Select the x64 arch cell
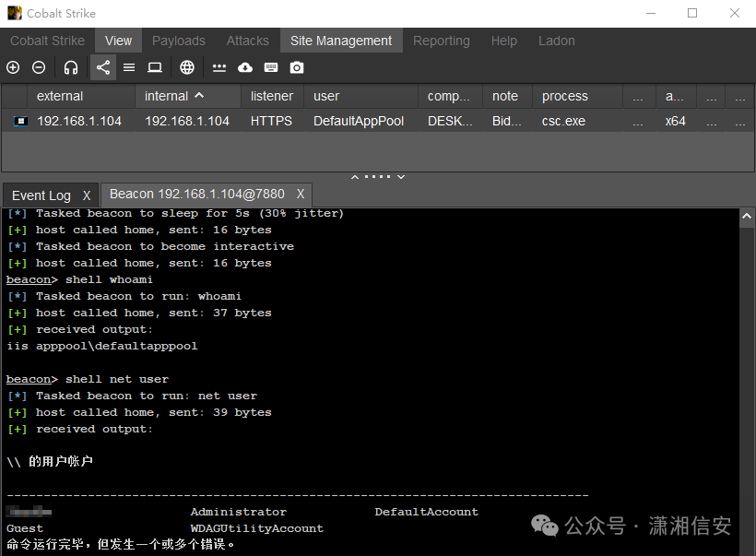The height and width of the screenshot is (556, 756). pyautogui.click(x=676, y=121)
